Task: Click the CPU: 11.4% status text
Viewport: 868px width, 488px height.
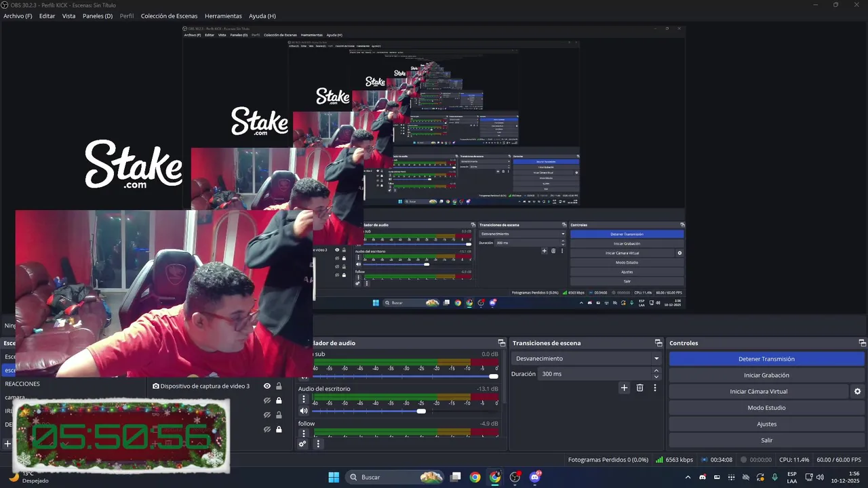Action: click(794, 460)
